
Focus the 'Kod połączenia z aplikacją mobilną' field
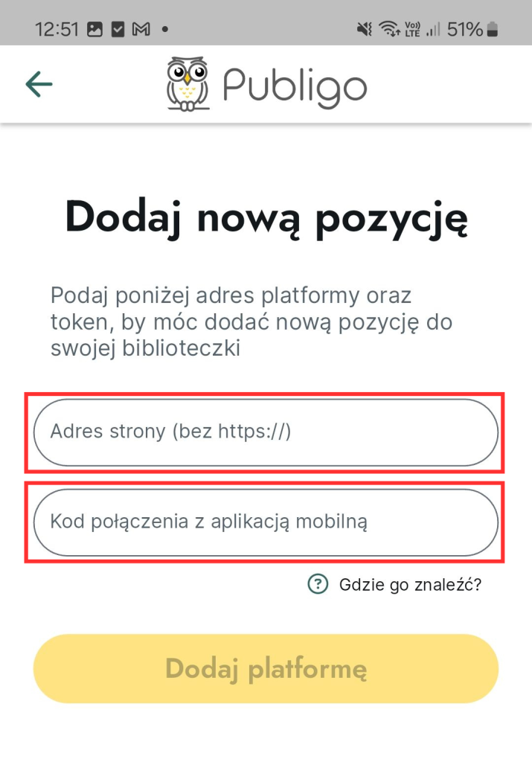(x=265, y=522)
